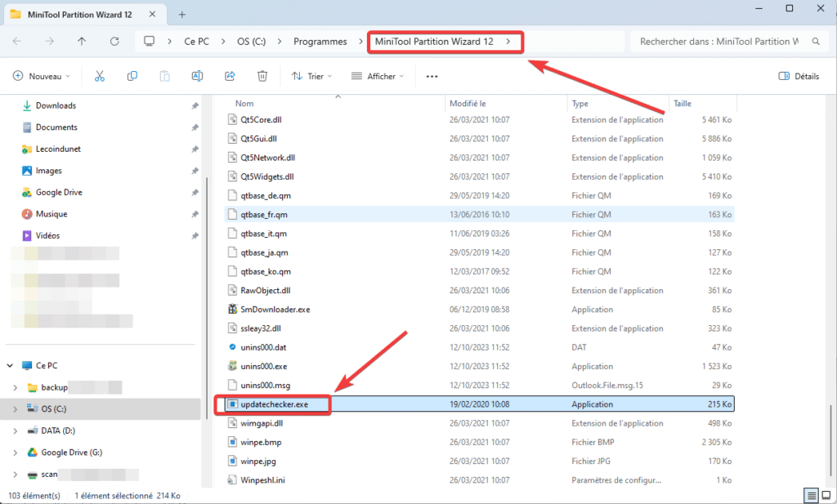
Task: Expand the backup tree node
Action: pyautogui.click(x=15, y=387)
